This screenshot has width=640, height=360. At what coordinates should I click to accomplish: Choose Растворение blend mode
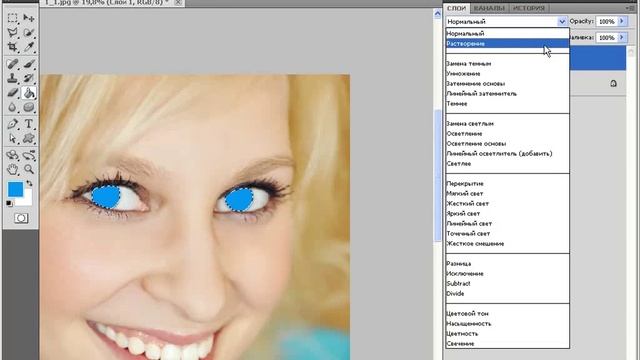(507, 43)
